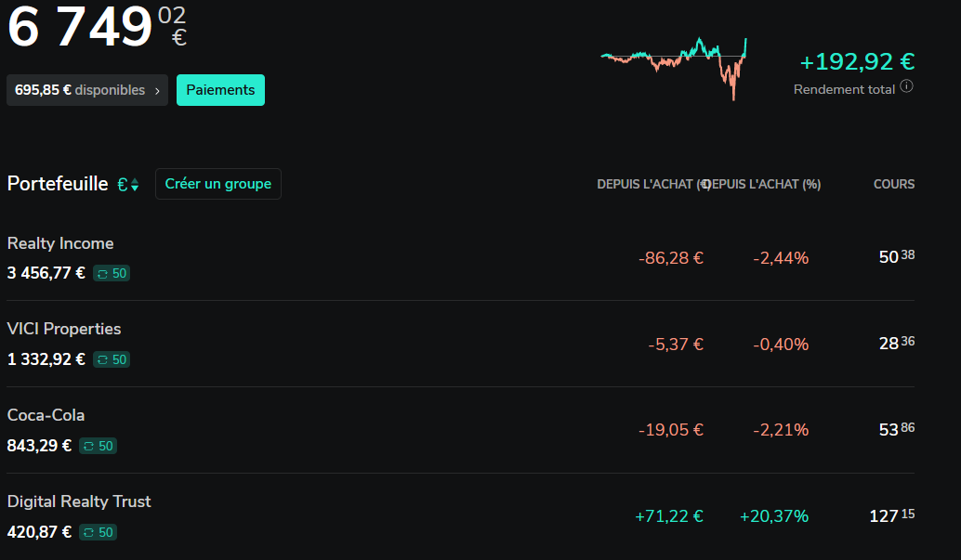Sort by DEPUIS L'ACHAT (€) column
This screenshot has height=560, width=961.
click(x=654, y=184)
